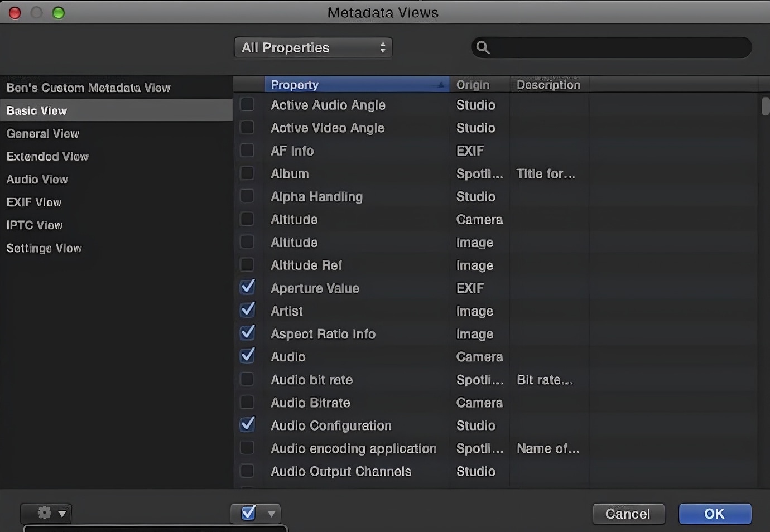Click the Aspect Ratio Info label
The width and height of the screenshot is (770, 532).
tap(323, 334)
